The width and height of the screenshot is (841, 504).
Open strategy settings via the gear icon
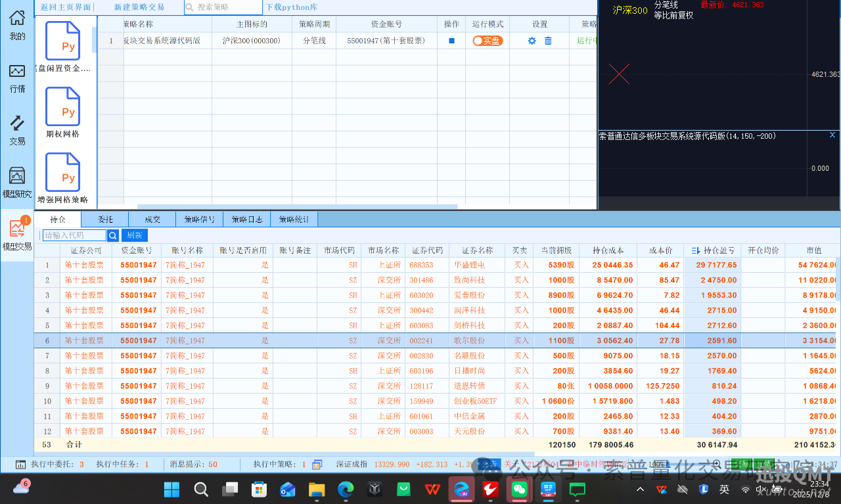(x=532, y=40)
